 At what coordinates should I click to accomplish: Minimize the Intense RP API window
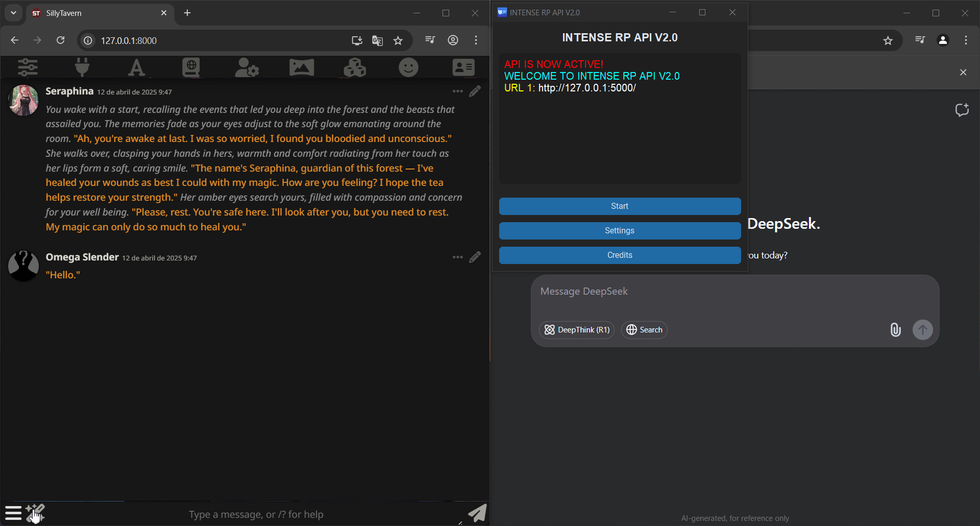[673, 12]
